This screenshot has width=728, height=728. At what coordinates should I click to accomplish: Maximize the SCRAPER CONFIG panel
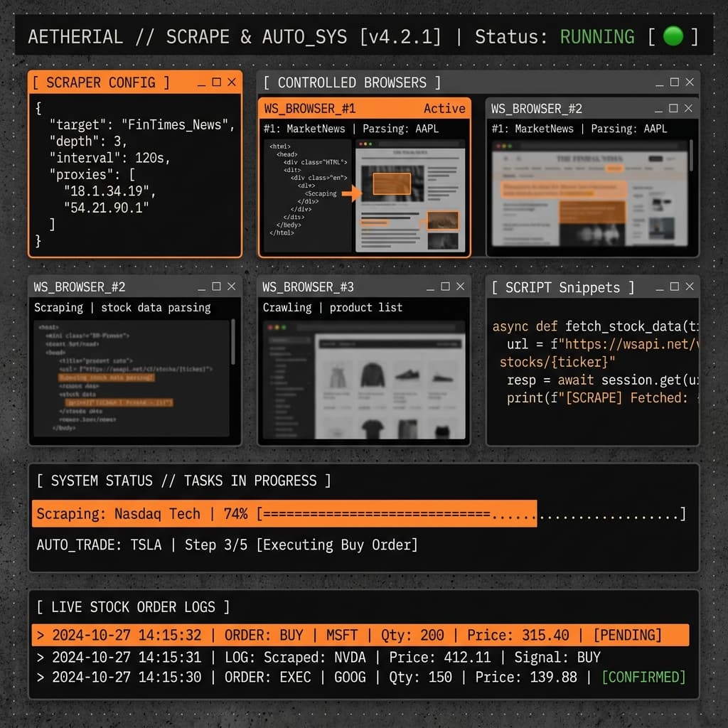tap(216, 82)
